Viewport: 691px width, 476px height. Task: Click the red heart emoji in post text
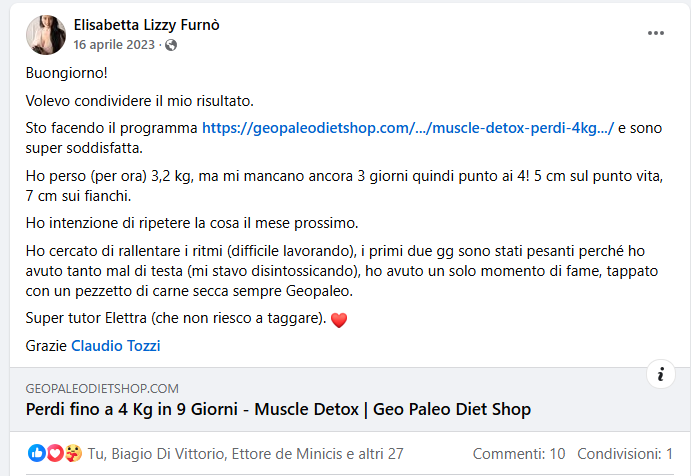coord(338,320)
